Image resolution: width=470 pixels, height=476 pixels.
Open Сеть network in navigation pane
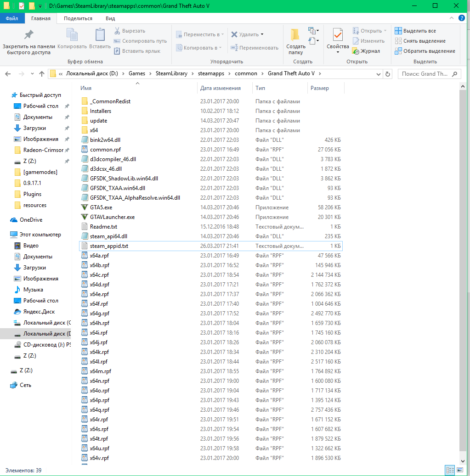tap(21, 385)
